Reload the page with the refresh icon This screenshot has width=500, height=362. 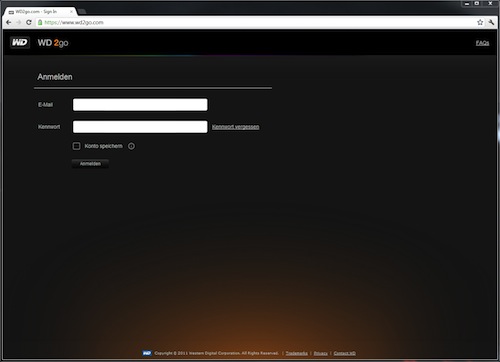29,22
